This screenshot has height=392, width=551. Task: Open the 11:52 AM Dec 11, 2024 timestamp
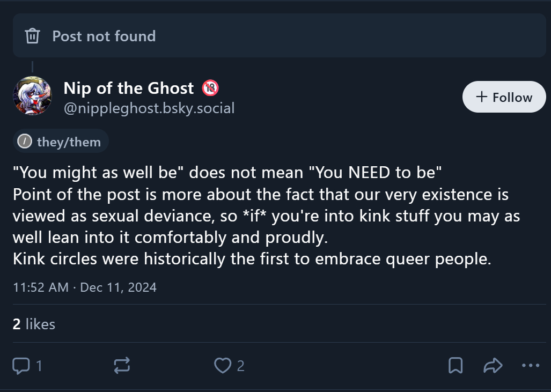point(85,287)
